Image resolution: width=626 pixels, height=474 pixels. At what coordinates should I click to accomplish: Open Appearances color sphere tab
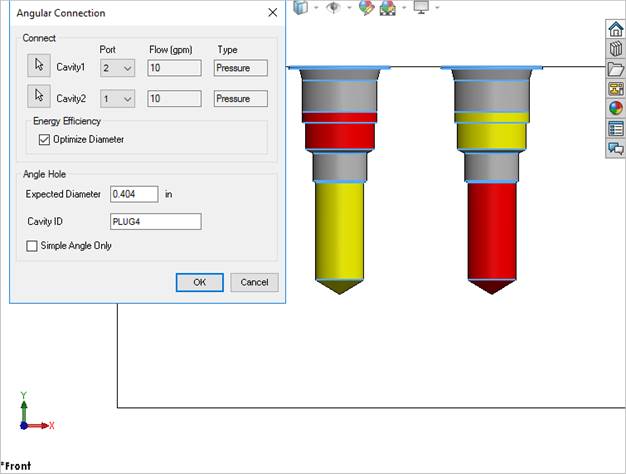pyautogui.click(x=616, y=108)
